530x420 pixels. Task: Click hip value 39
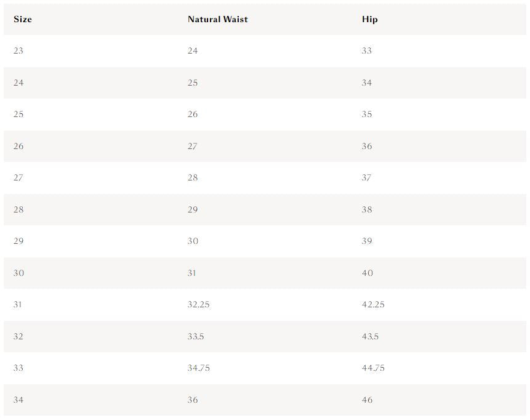point(367,241)
